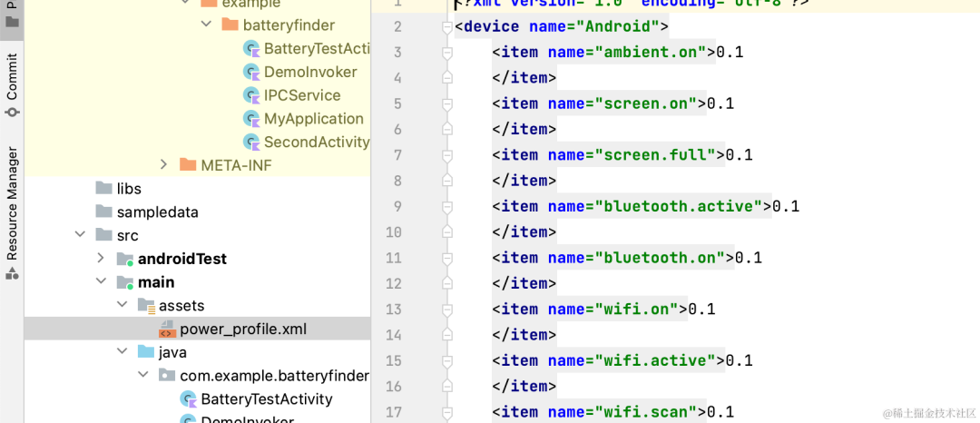Click the "bluetooth.active" attribute value

tap(678, 206)
